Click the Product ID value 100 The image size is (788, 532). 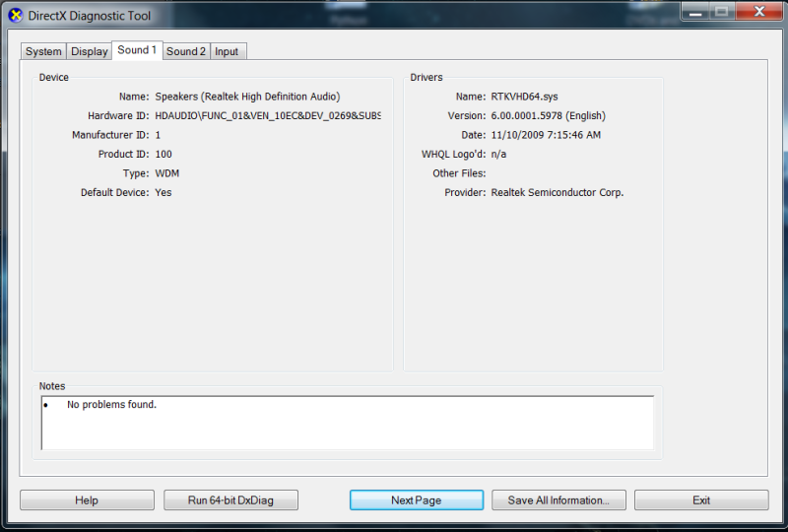pos(164,154)
